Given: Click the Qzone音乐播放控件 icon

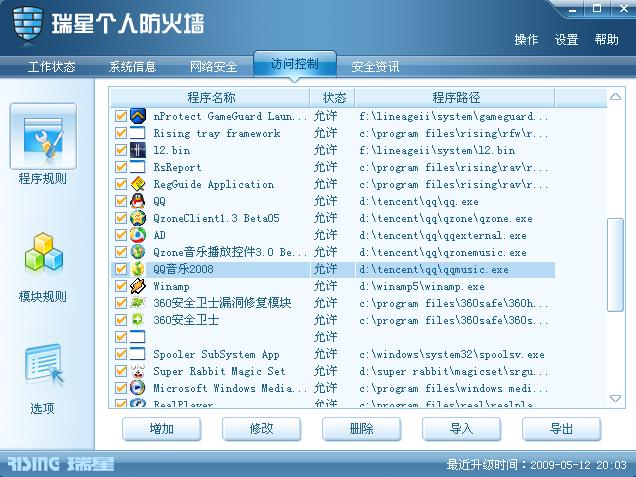Looking at the screenshot, I should (138, 252).
